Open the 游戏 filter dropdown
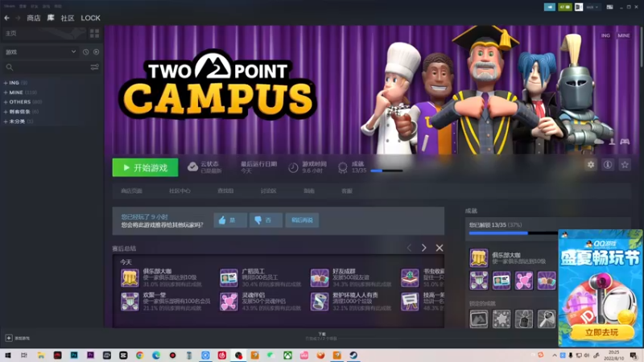This screenshot has width=644, height=362. (40, 52)
